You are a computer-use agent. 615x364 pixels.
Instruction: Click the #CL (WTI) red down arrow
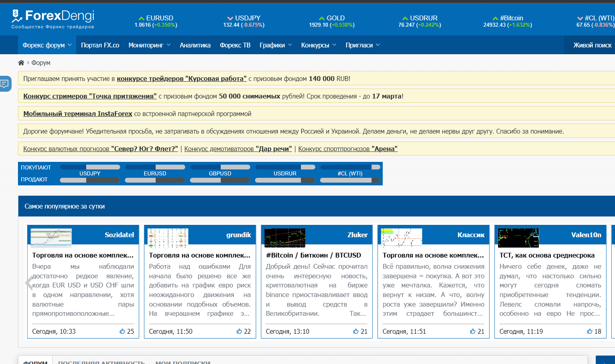click(x=580, y=18)
